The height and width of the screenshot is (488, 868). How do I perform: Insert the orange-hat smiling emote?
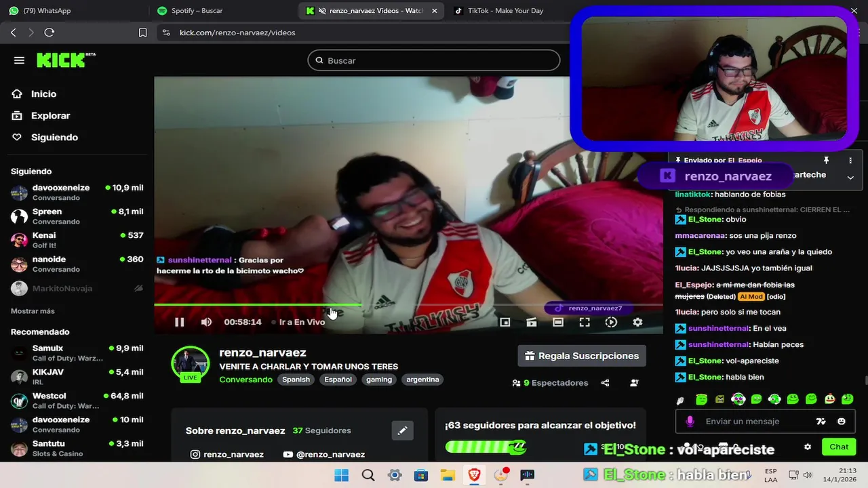(x=829, y=399)
